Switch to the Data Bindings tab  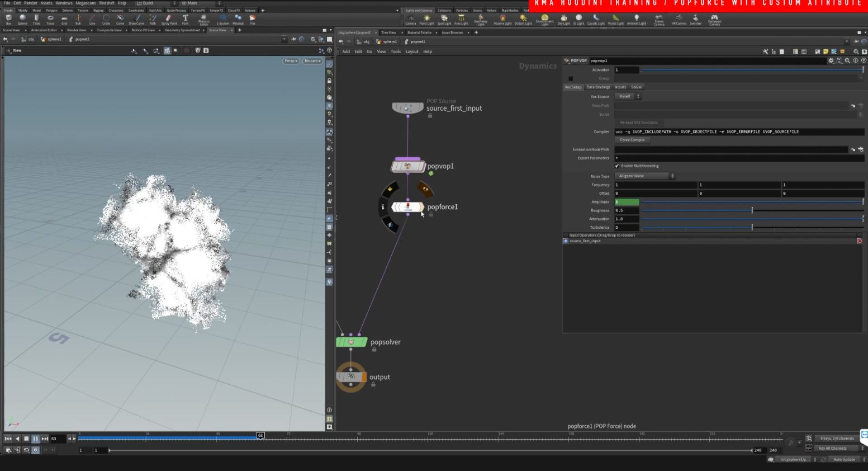click(x=597, y=87)
